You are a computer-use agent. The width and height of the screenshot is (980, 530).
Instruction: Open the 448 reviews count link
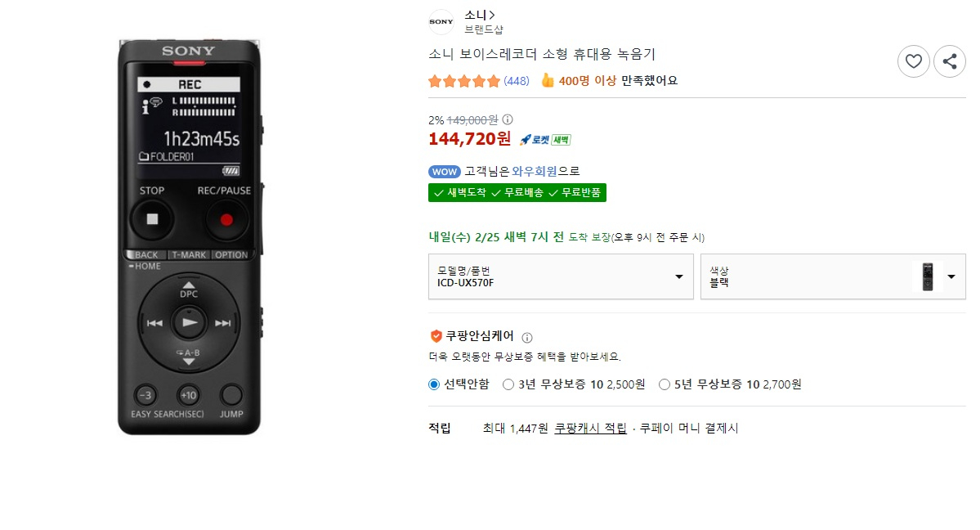point(517,81)
